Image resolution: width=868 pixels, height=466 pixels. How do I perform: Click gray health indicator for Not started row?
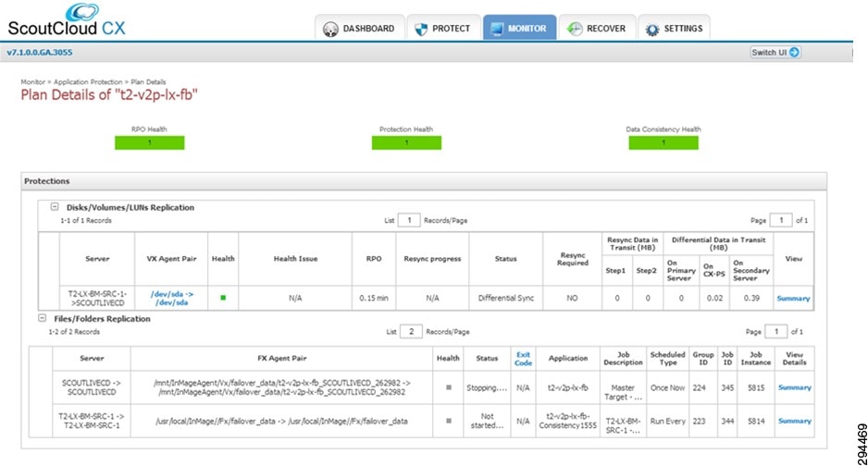pos(449,421)
